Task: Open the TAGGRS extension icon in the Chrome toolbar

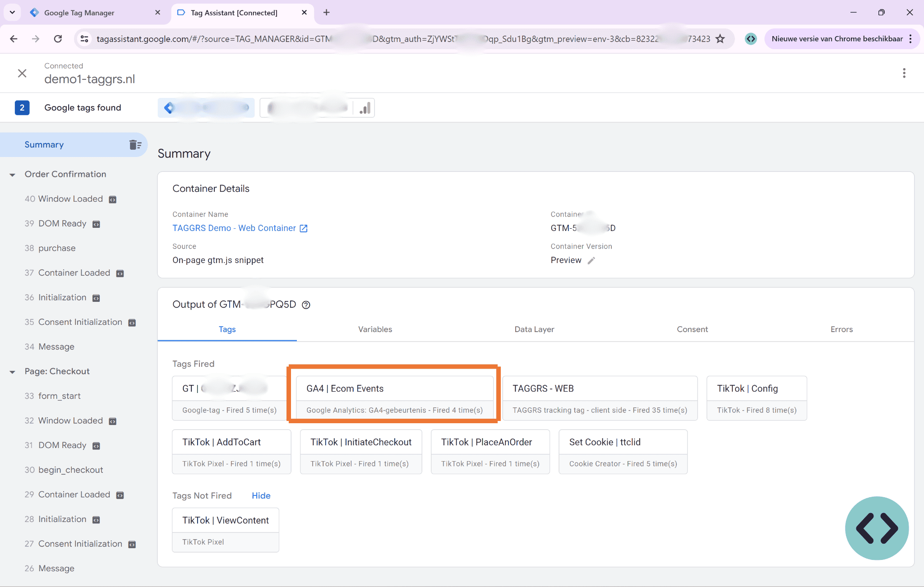Action: click(750, 39)
